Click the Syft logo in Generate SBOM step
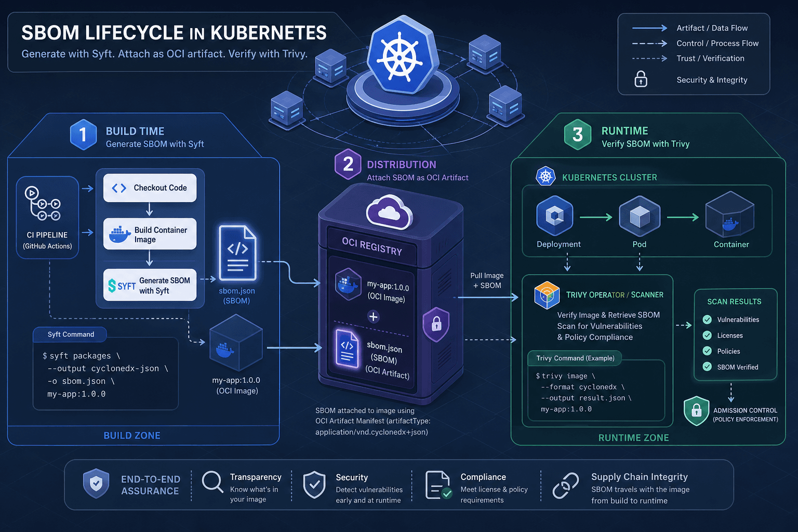 122,285
